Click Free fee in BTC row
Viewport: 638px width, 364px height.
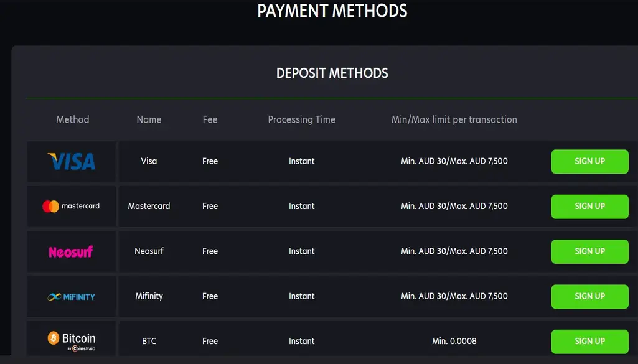[210, 341]
